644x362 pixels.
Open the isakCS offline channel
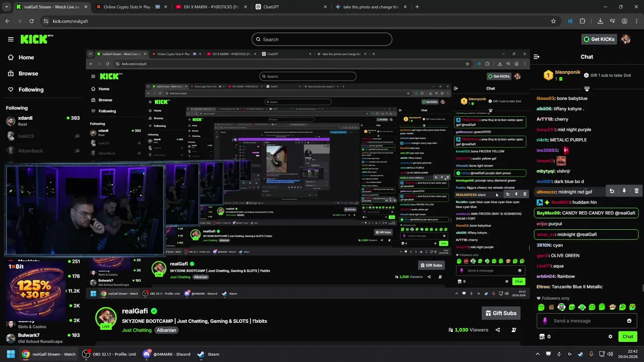[43, 136]
